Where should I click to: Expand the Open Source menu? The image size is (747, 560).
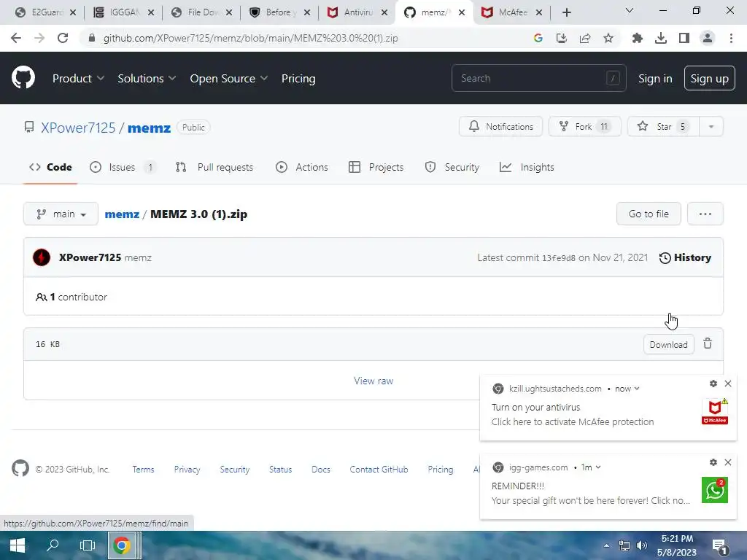click(228, 78)
